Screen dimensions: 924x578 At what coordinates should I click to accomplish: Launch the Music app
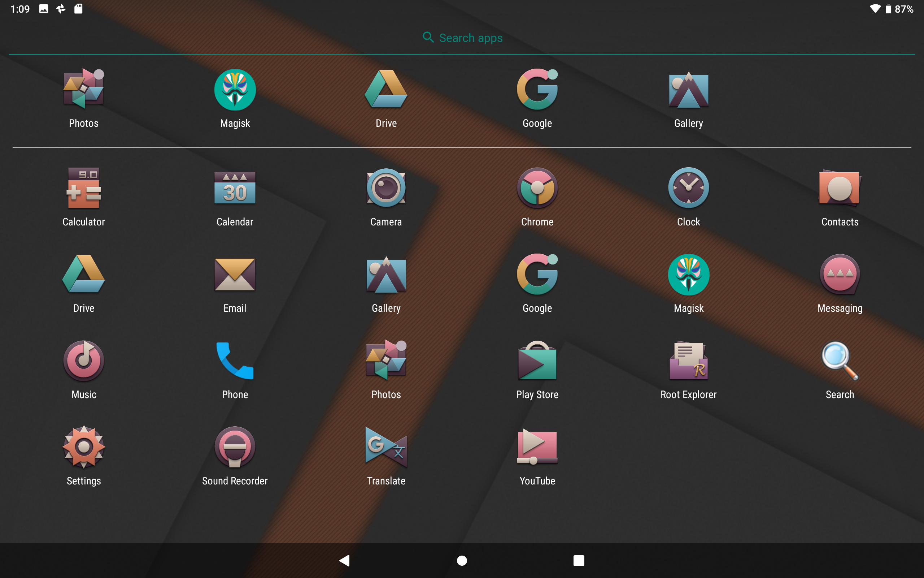point(84,361)
